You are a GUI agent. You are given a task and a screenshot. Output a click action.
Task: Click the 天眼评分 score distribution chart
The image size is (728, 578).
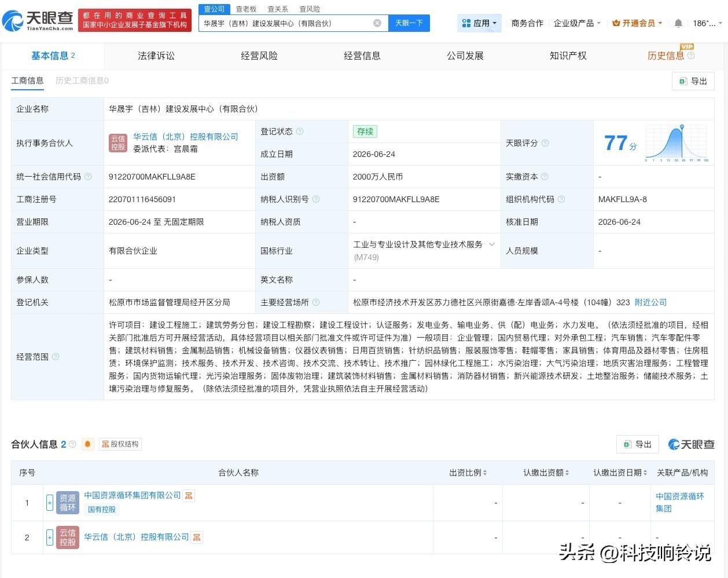click(x=676, y=142)
